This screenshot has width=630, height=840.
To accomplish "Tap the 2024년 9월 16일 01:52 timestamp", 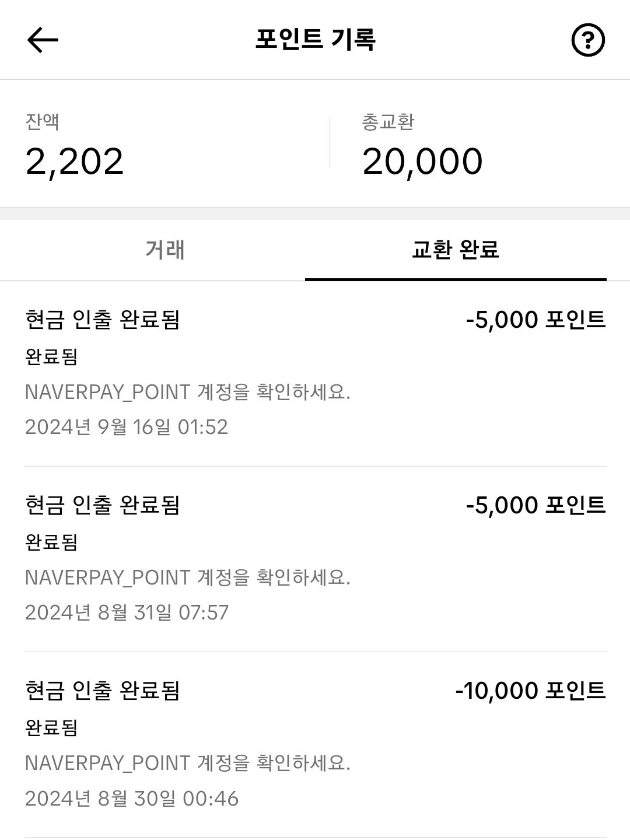I will point(127,427).
